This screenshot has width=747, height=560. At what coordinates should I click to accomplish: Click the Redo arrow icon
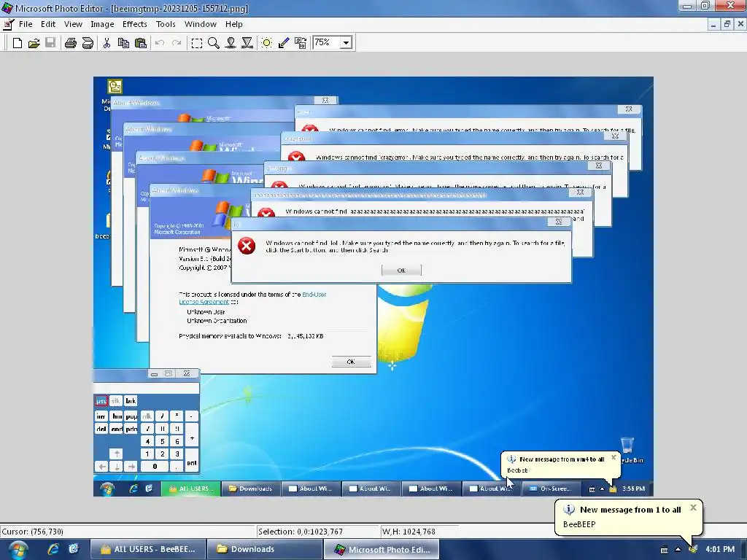[x=177, y=43]
